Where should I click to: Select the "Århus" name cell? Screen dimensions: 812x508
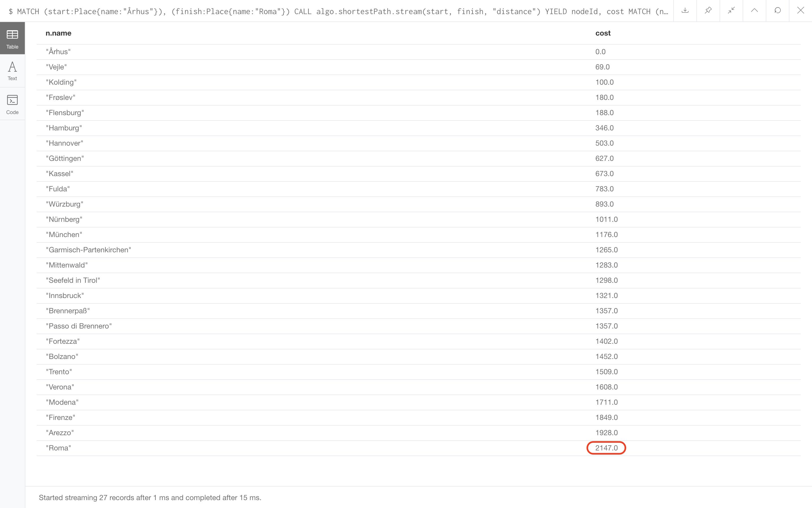pyautogui.click(x=58, y=52)
